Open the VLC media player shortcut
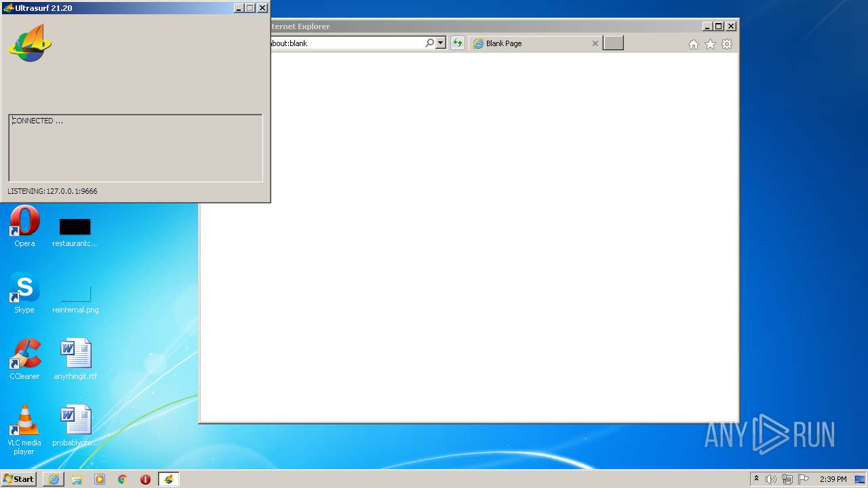Image resolution: width=868 pixels, height=488 pixels. (24, 430)
